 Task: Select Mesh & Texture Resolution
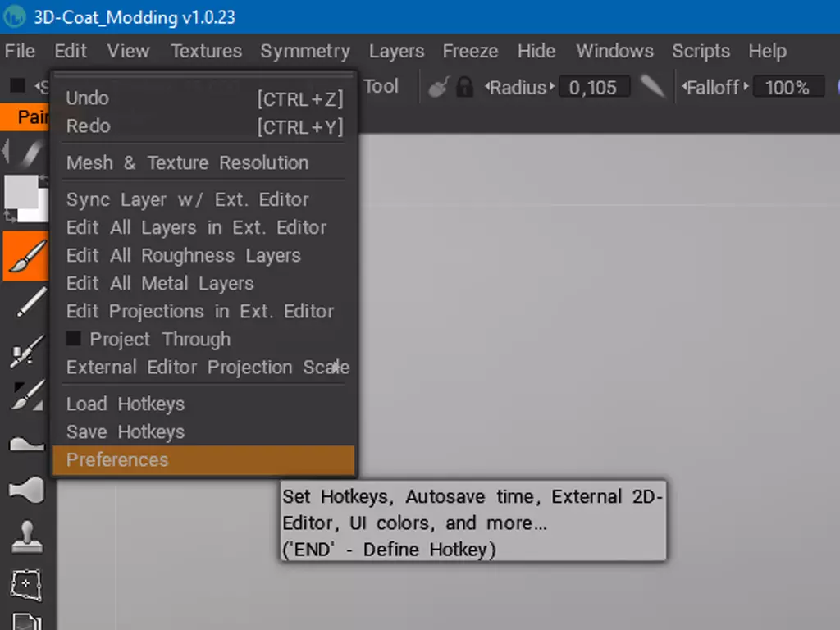click(204, 162)
